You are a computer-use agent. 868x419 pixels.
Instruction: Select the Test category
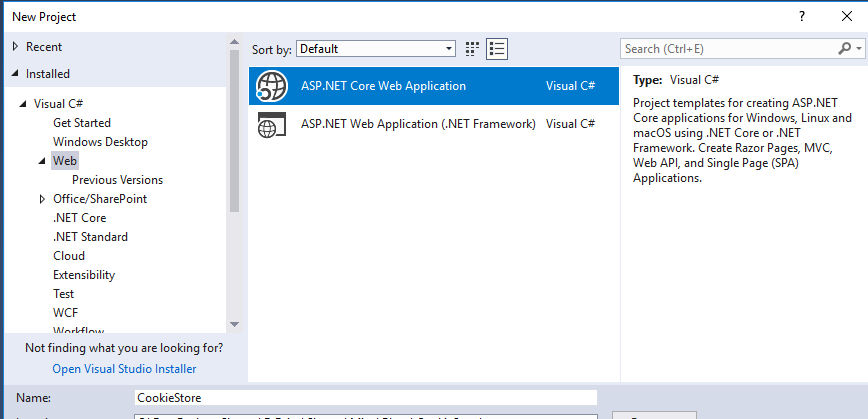coord(64,293)
